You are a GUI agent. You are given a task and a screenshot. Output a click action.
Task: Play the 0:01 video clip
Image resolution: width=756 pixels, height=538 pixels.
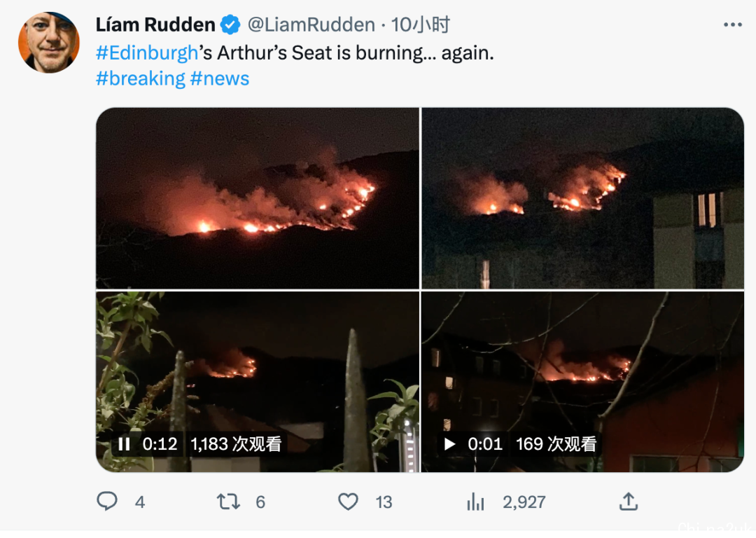(x=449, y=444)
